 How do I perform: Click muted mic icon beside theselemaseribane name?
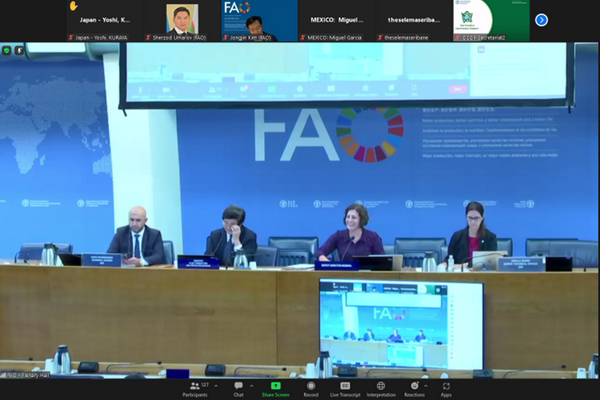click(x=380, y=38)
